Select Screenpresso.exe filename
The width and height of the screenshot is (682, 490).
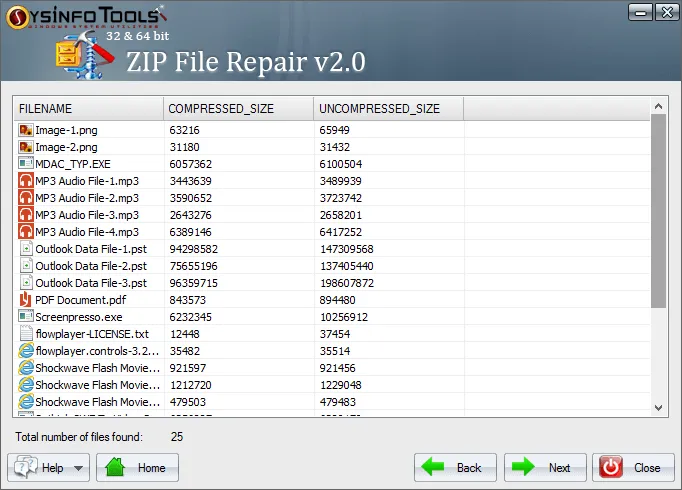pos(79,317)
